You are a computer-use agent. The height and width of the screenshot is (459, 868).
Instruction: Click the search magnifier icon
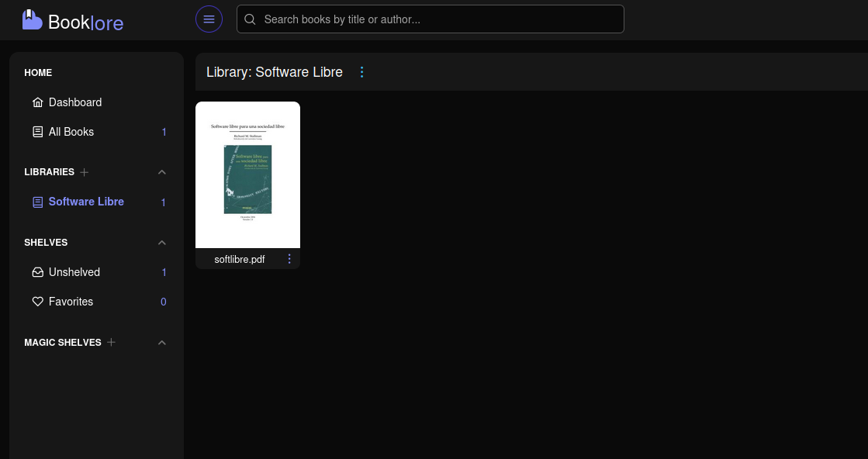[250, 19]
